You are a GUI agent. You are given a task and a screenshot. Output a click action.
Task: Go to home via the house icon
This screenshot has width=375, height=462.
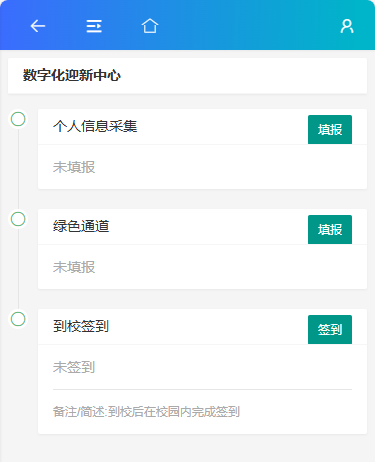click(x=150, y=26)
